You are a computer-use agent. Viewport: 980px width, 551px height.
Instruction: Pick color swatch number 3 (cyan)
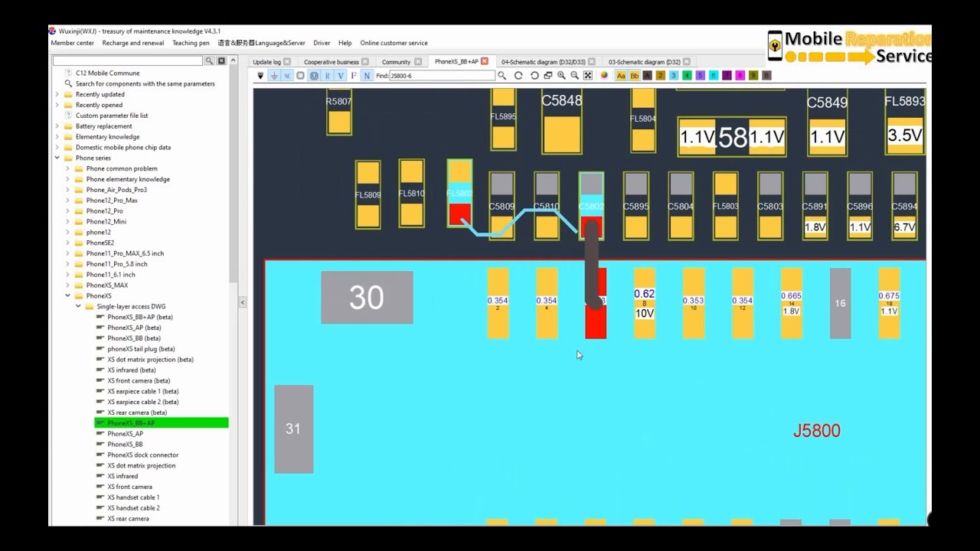[674, 76]
